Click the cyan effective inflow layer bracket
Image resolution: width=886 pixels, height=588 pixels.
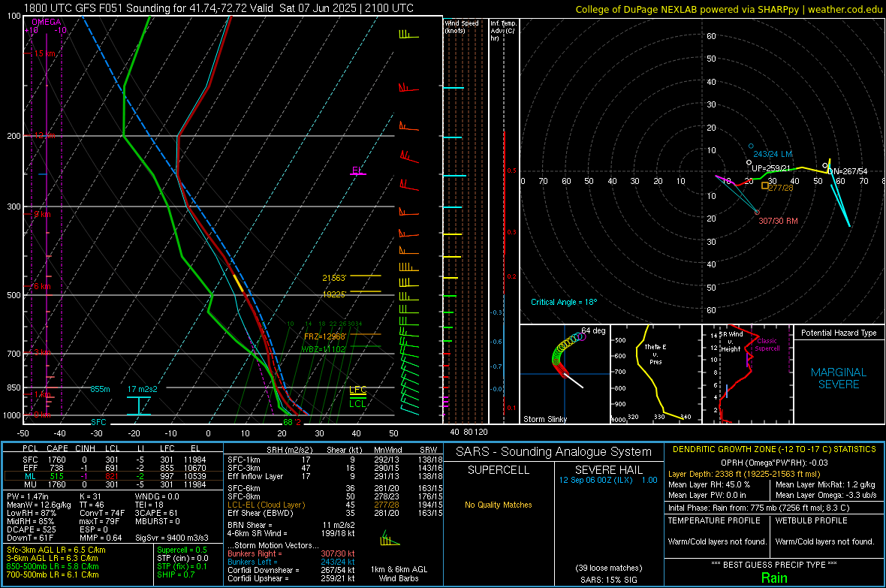[138, 406]
